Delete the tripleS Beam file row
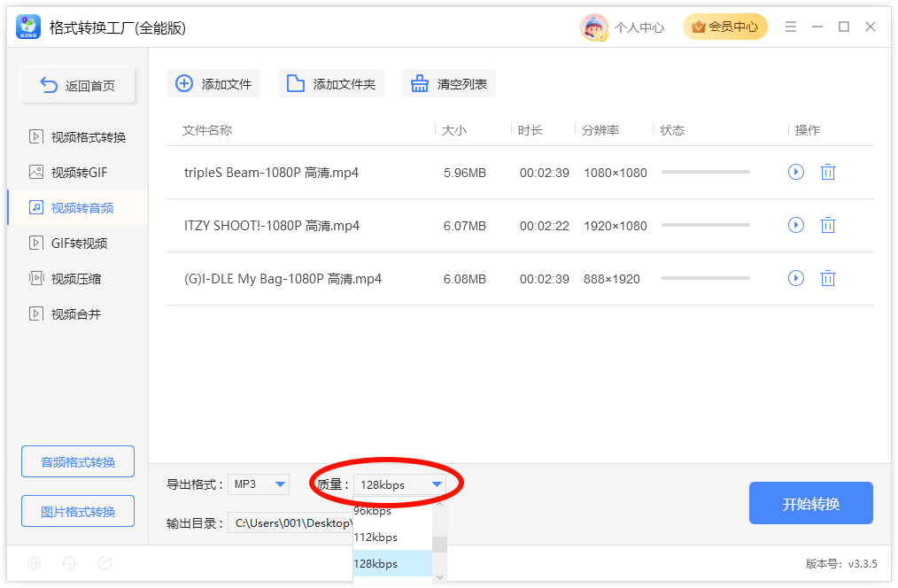This screenshot has height=588, width=898. click(x=827, y=172)
